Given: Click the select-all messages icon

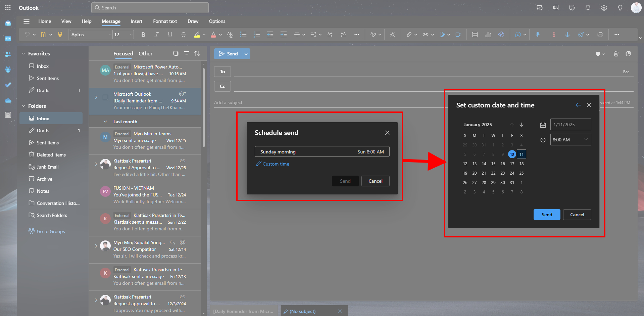Looking at the screenshot, I should pos(176,53).
